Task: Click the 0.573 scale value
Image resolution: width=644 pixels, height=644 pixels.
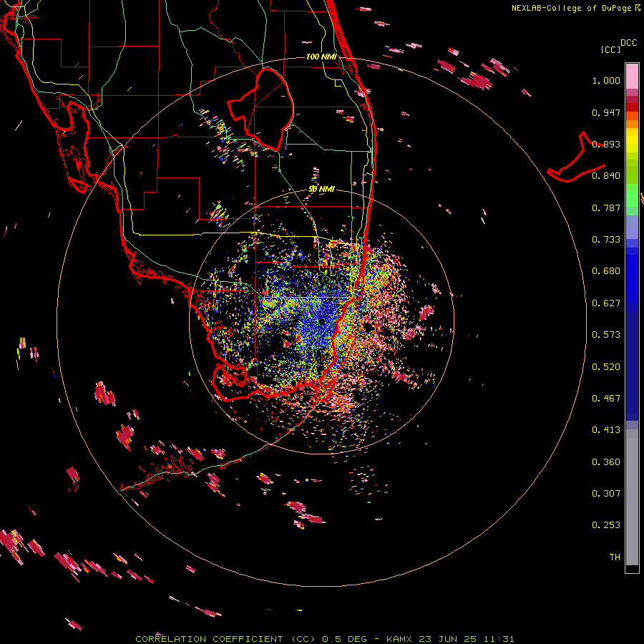Action: click(606, 335)
